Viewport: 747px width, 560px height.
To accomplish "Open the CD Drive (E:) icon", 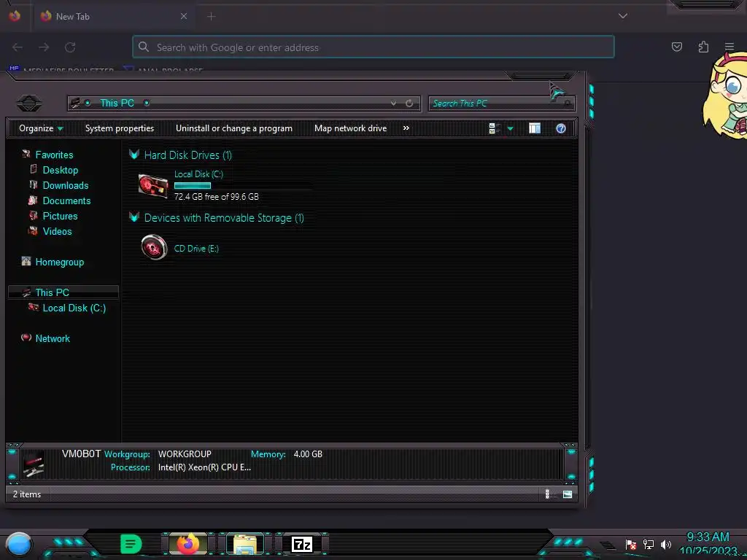I will point(154,247).
